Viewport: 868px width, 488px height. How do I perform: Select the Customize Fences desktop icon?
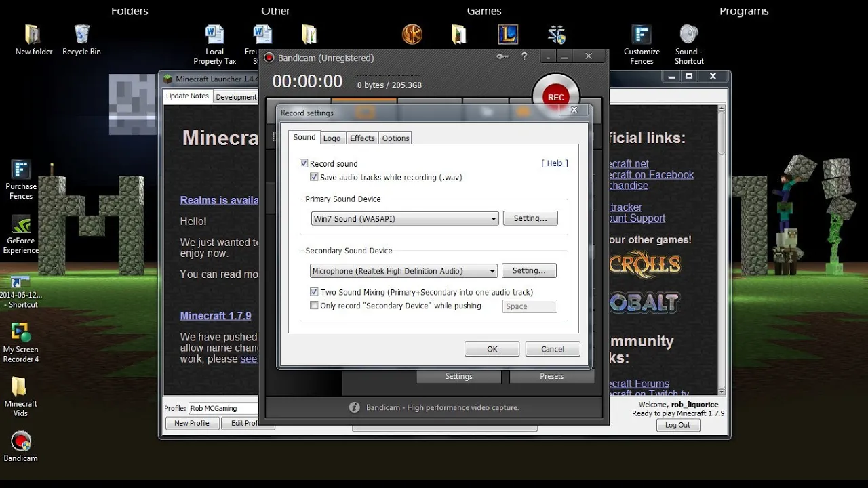click(x=642, y=45)
